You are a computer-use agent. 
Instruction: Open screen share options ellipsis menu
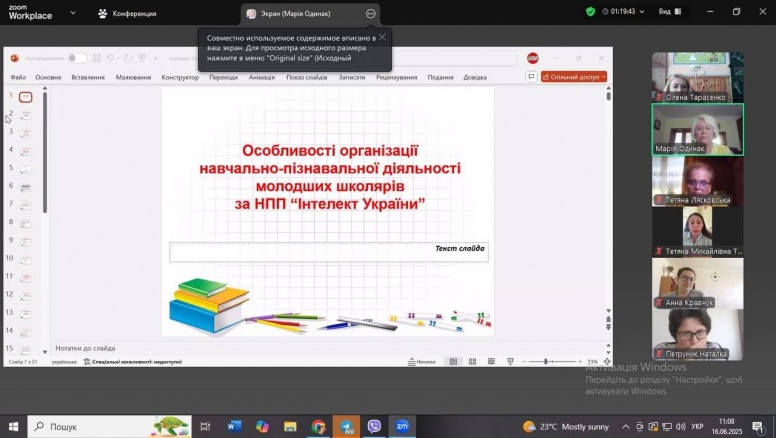tap(370, 13)
